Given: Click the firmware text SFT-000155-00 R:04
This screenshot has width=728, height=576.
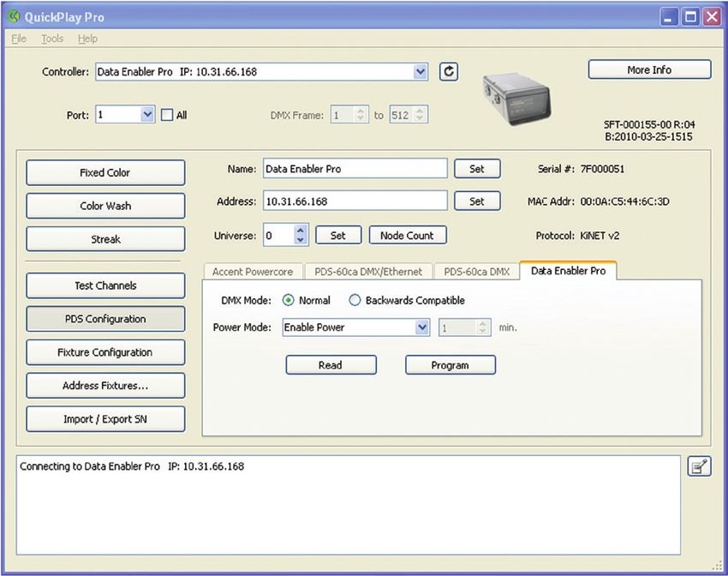Looking at the screenshot, I should (x=649, y=124).
